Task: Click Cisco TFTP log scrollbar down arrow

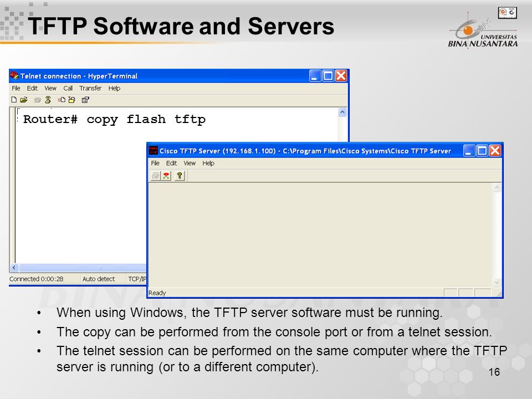Action: coord(497,282)
